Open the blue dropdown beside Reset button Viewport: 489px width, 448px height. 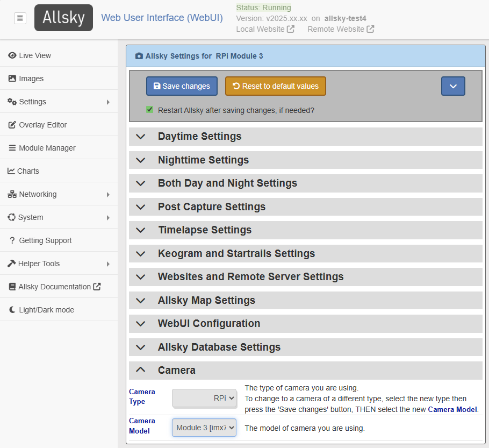pyautogui.click(x=453, y=86)
